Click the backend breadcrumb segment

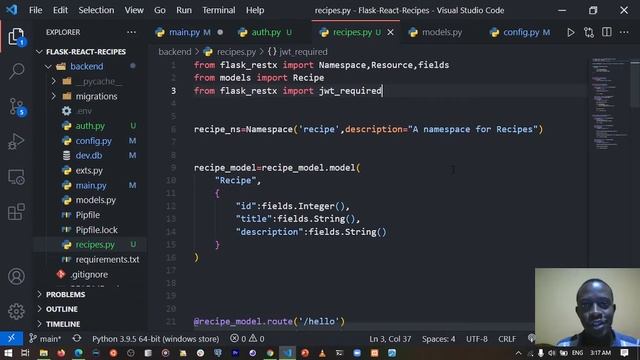click(174, 52)
